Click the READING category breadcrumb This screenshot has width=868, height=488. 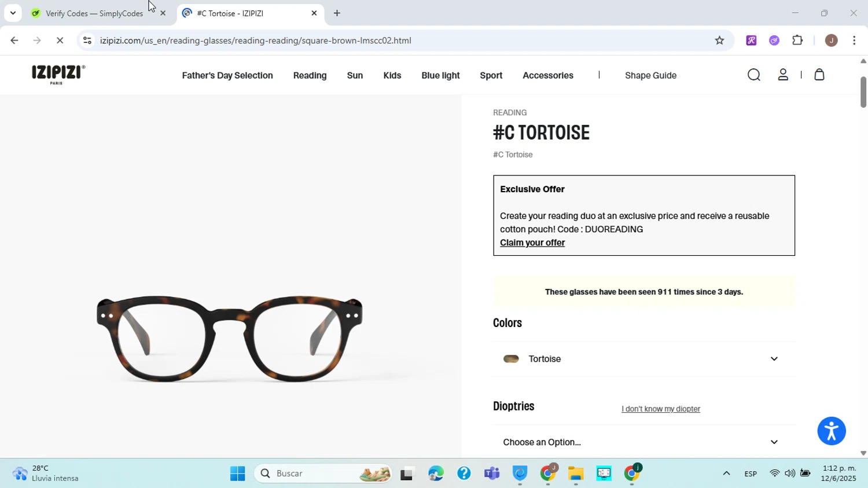(x=510, y=112)
